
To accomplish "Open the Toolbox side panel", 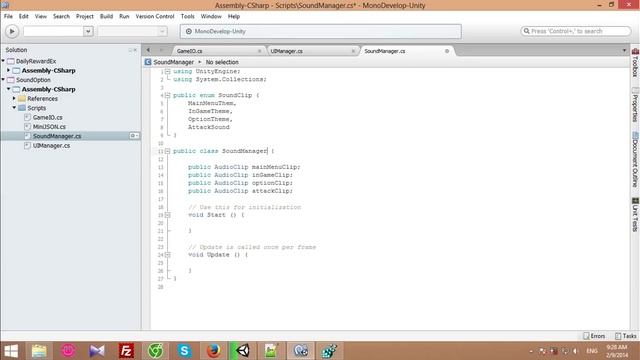I will pyautogui.click(x=635, y=63).
